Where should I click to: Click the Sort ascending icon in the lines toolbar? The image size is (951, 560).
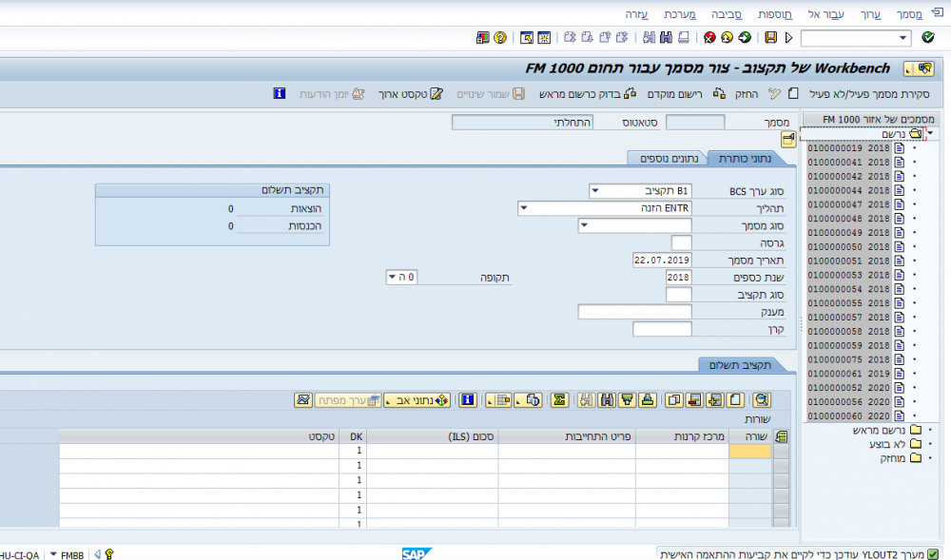point(647,400)
